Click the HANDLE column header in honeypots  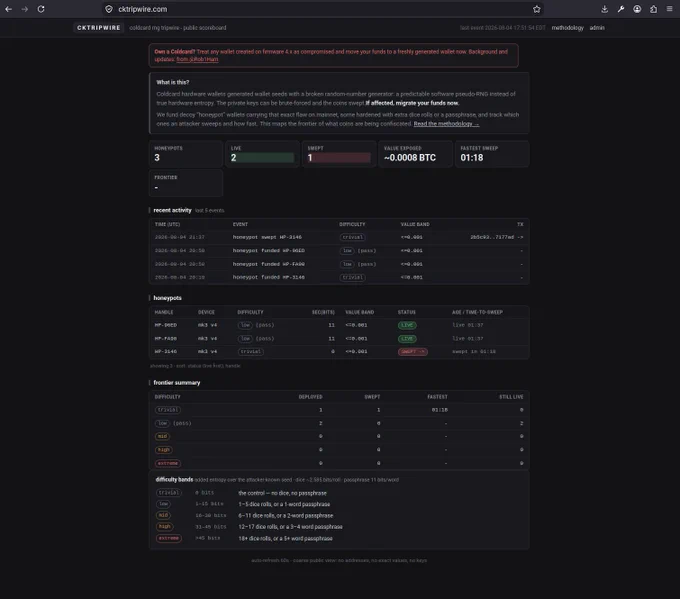tap(164, 312)
